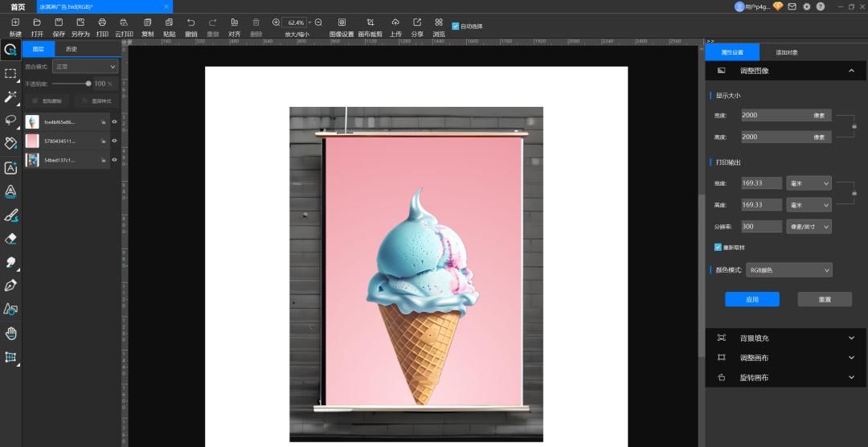Viewport: 868px width, 447px height.
Task: Open the 混合模式 blend mode dropdown
Action: pyautogui.click(x=85, y=67)
